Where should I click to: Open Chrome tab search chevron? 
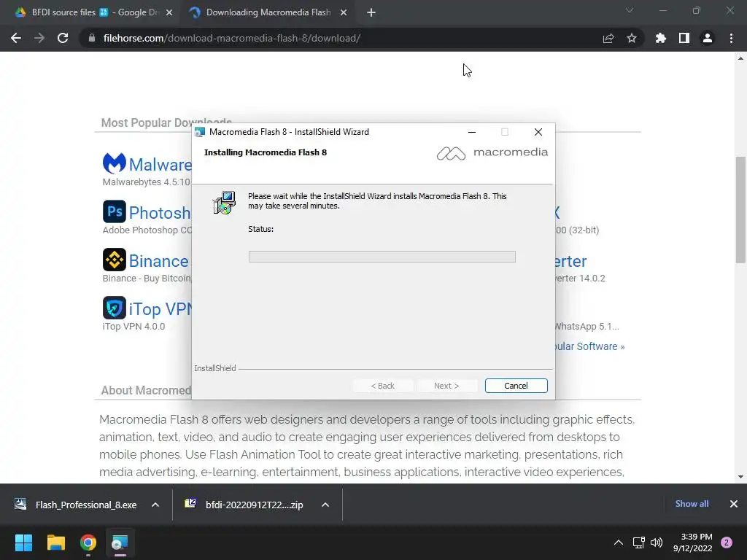(630, 10)
